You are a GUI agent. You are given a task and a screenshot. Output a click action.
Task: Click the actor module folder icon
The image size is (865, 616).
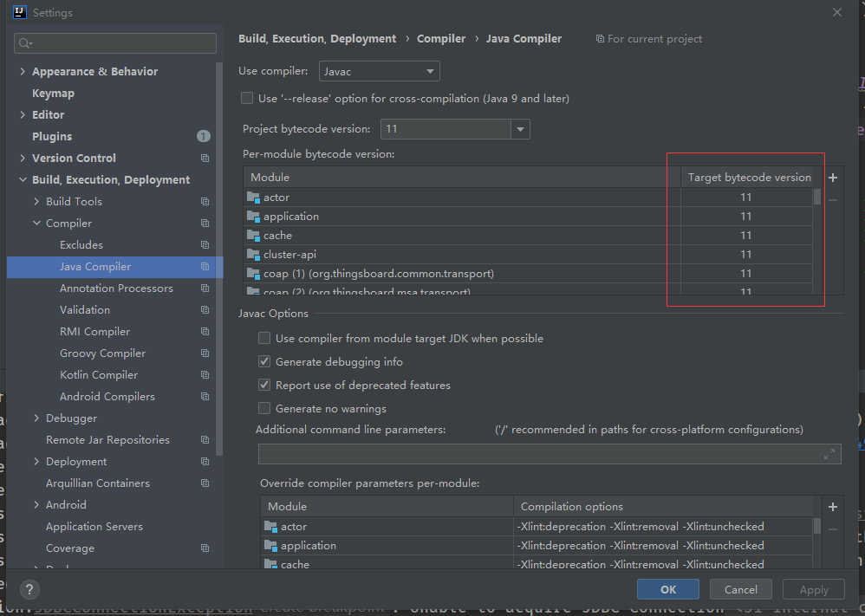[253, 197]
